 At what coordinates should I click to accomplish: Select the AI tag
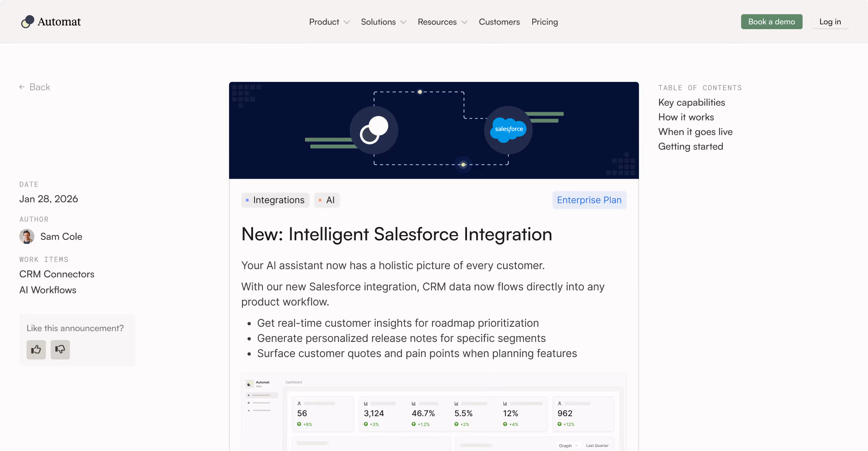pyautogui.click(x=327, y=200)
